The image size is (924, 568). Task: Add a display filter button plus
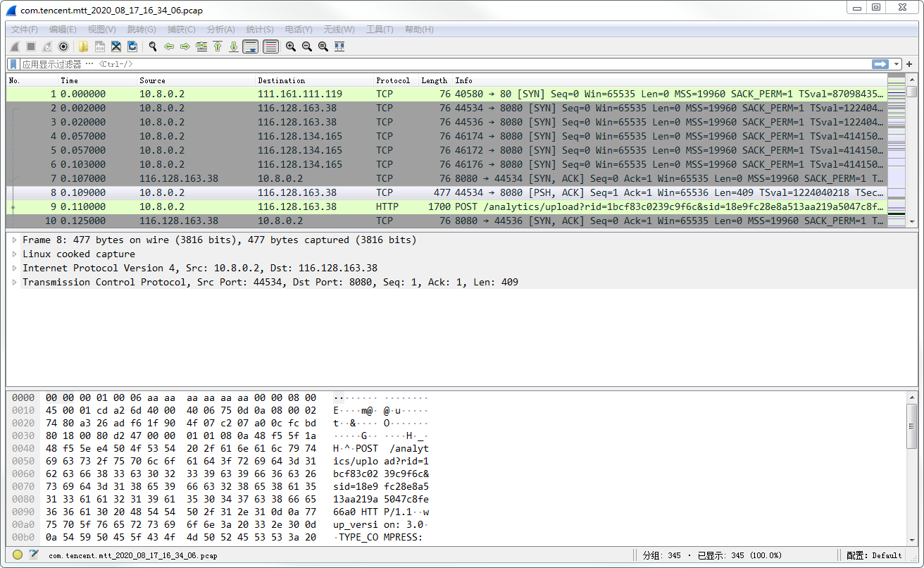tap(909, 64)
